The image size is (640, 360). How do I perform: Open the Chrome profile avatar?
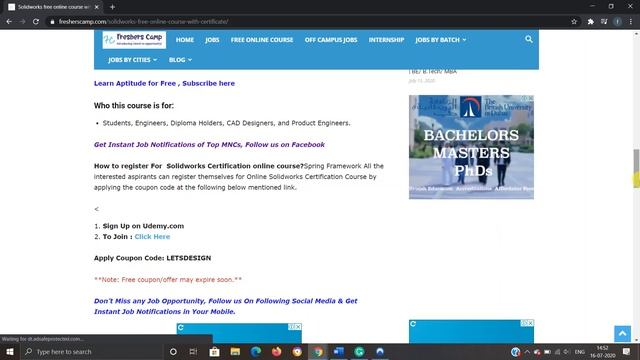click(x=617, y=22)
